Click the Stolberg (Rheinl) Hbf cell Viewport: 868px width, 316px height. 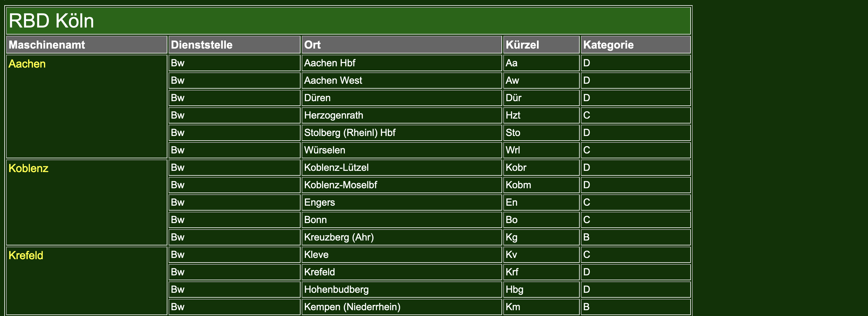[350, 133]
